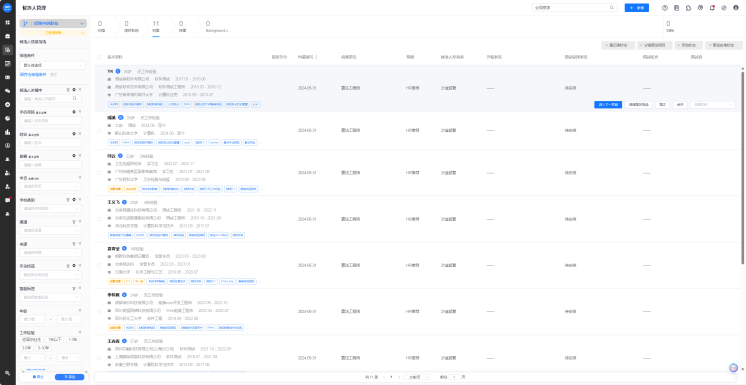Click the blue logo at sidebar top
Image resolution: width=746 pixels, height=385 pixels.
(x=8, y=8)
